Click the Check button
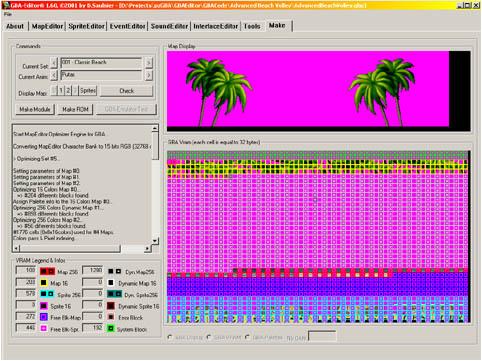This screenshot has width=482, height=361. click(x=126, y=91)
